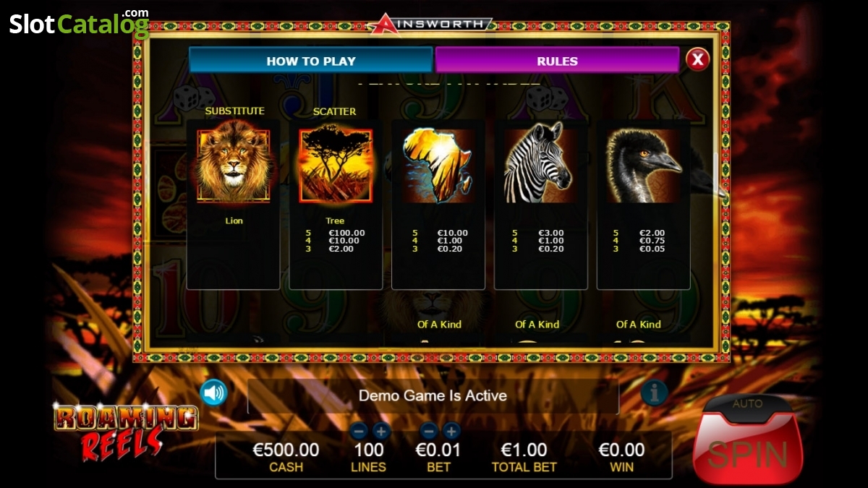Open the SlotCatalog.com logo link
The height and width of the screenshot is (488, 868).
tap(79, 23)
